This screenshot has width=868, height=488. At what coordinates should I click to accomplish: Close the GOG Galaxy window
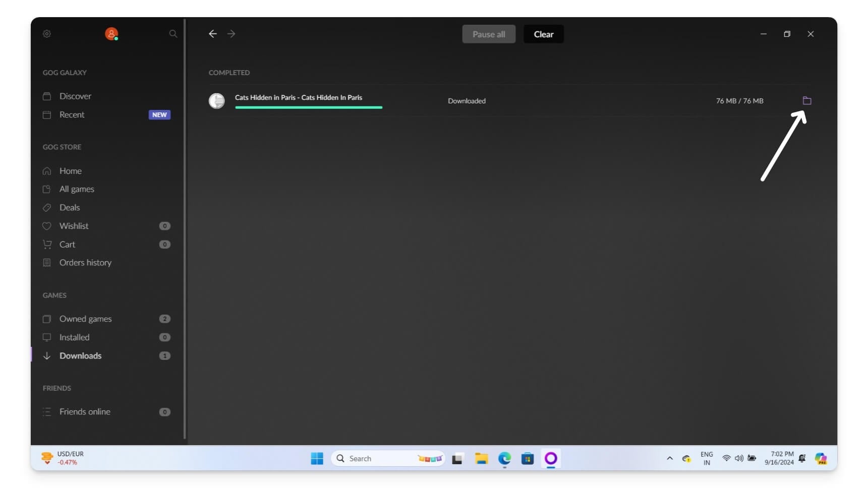click(x=811, y=34)
